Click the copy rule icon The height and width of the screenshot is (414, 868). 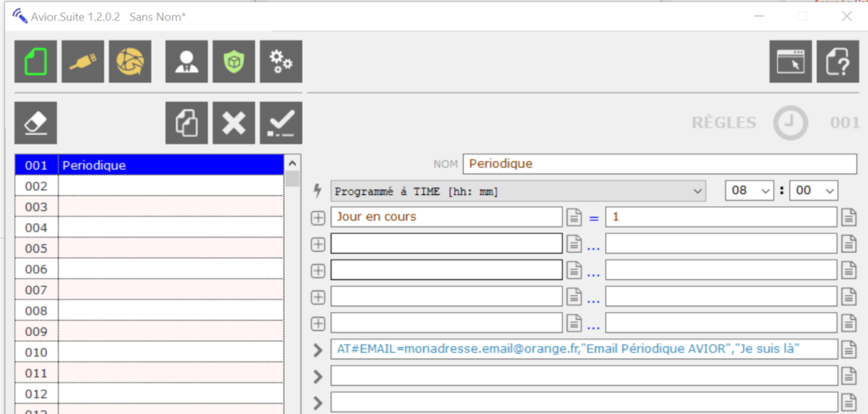pos(186,123)
